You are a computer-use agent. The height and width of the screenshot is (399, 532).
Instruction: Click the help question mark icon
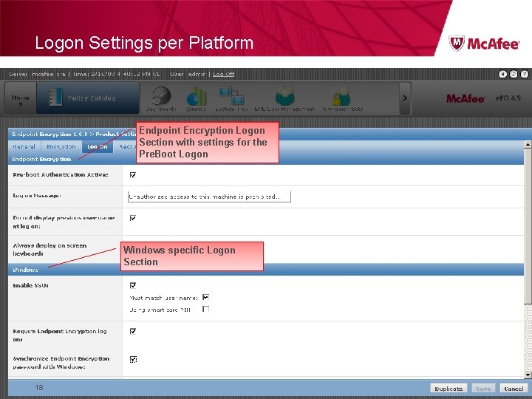[524, 74]
